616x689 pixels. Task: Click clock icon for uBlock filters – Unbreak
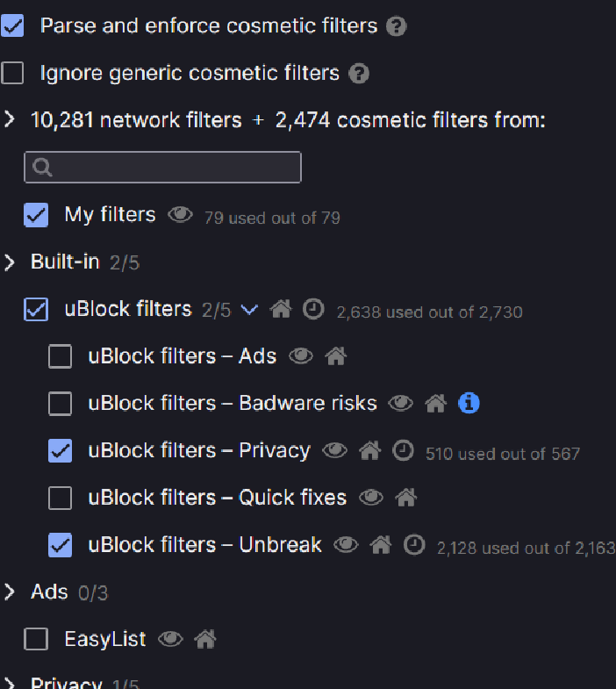pyautogui.click(x=414, y=545)
